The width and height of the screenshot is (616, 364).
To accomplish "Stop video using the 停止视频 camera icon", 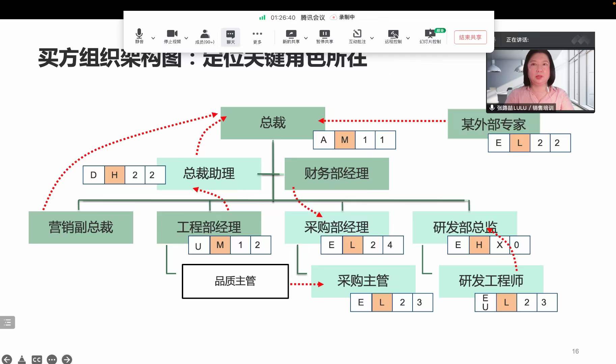I will [172, 36].
